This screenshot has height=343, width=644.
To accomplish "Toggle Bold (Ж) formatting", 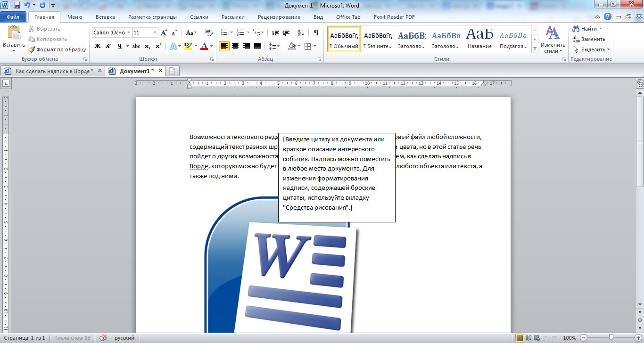I will (98, 46).
